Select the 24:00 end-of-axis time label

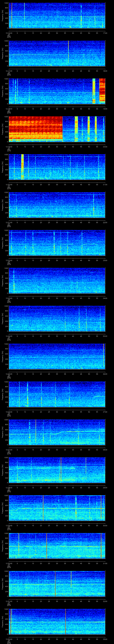pyautogui.click(x=105, y=298)
